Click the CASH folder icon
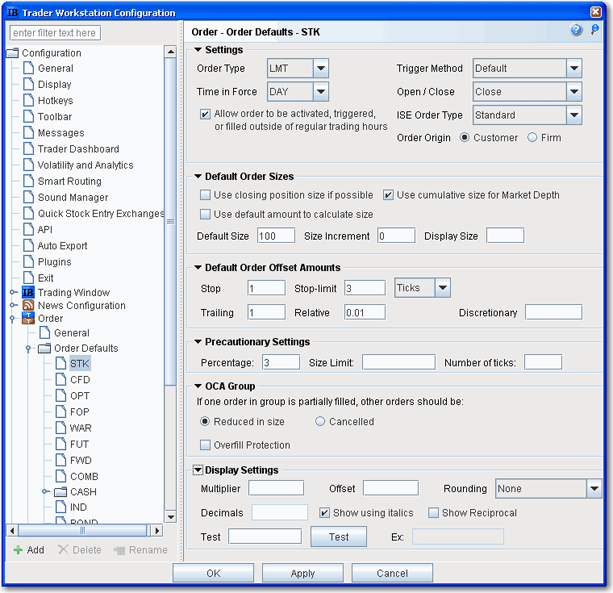 coord(61,492)
